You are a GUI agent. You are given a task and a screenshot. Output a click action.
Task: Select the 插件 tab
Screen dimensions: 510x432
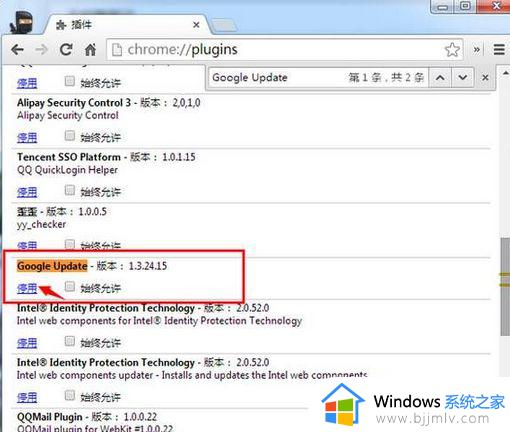[x=127, y=25]
